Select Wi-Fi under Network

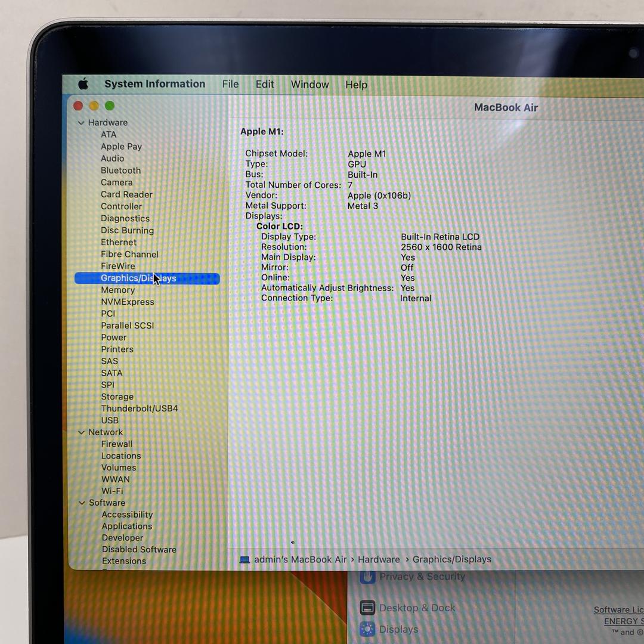[x=112, y=491]
